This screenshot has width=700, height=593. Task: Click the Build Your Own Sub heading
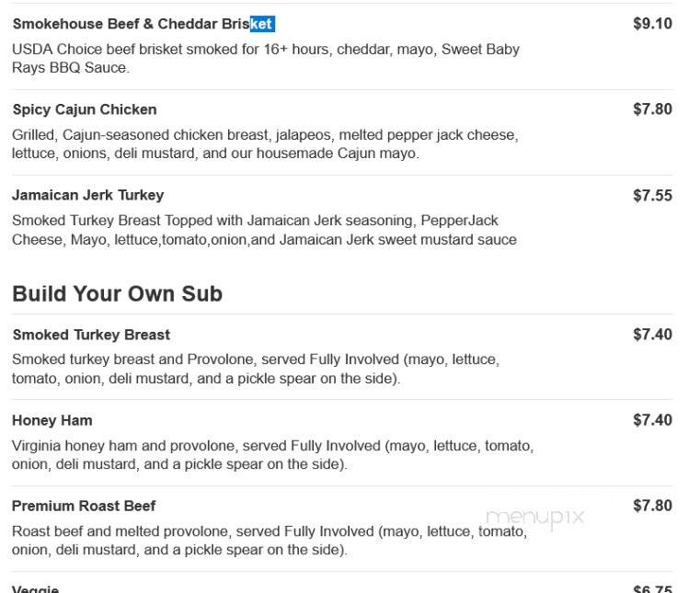pyautogui.click(x=117, y=294)
